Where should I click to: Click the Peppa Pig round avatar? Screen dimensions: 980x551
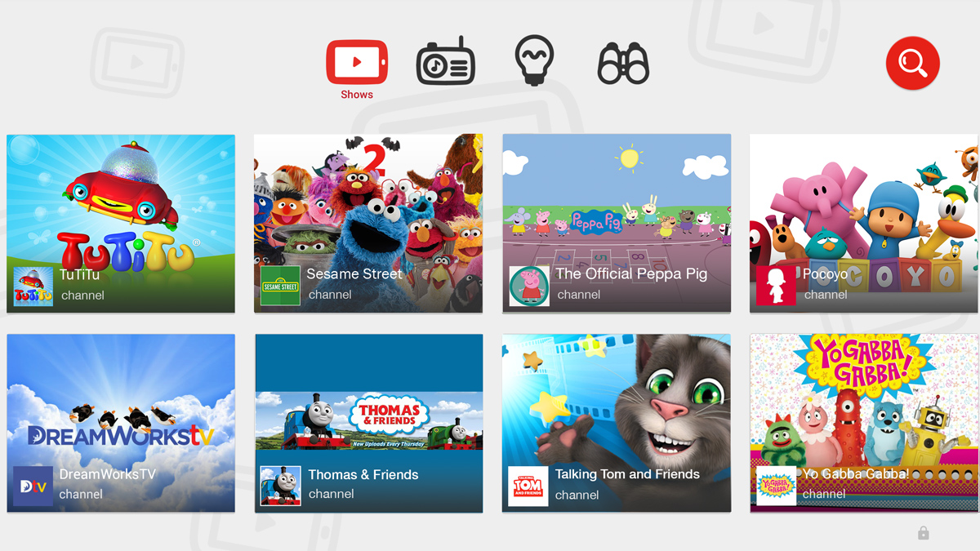pos(529,286)
